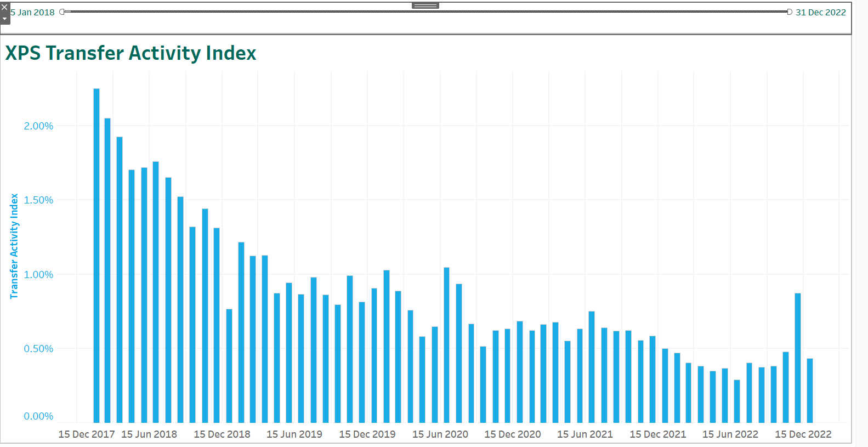868x447 pixels.
Task: Remove the date filter with the X icon
Action: [x=4, y=7]
